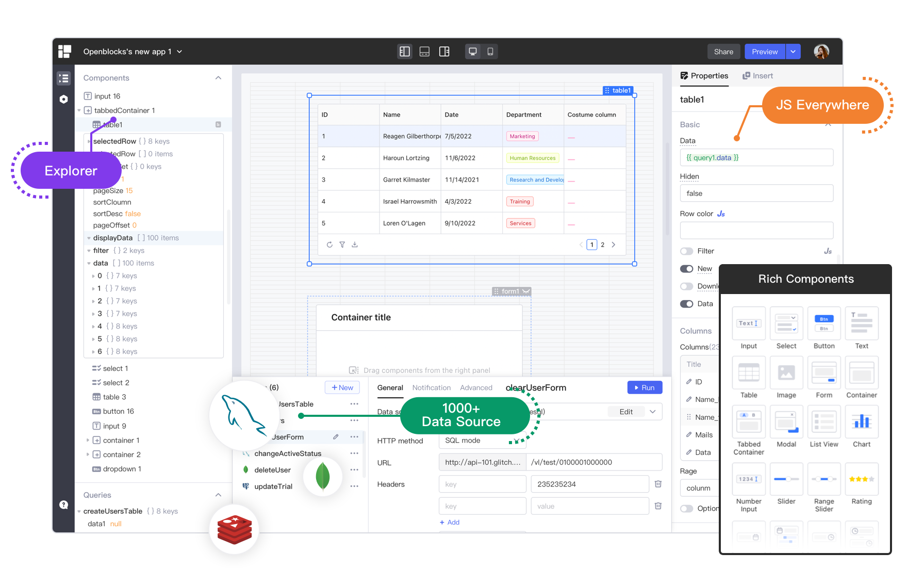The image size is (924, 585).
Task: Open more options for deleteUser query
Action: pyautogui.click(x=354, y=470)
